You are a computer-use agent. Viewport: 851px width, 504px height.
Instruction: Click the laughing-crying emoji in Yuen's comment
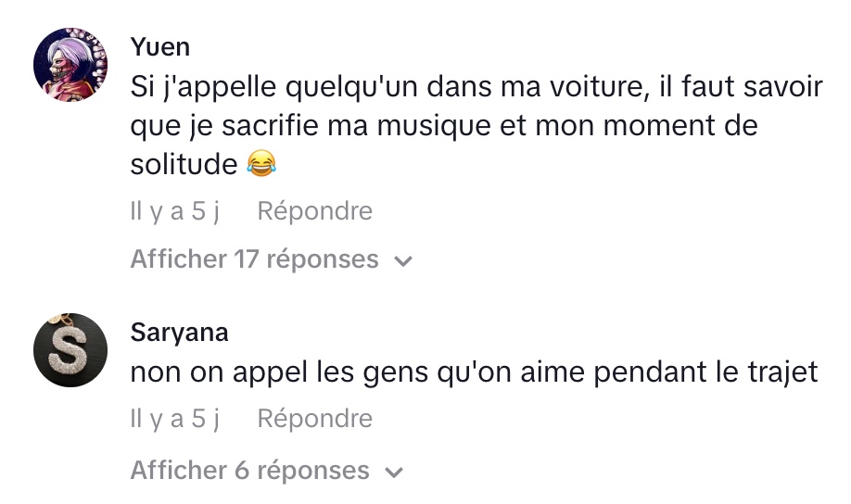point(262,165)
